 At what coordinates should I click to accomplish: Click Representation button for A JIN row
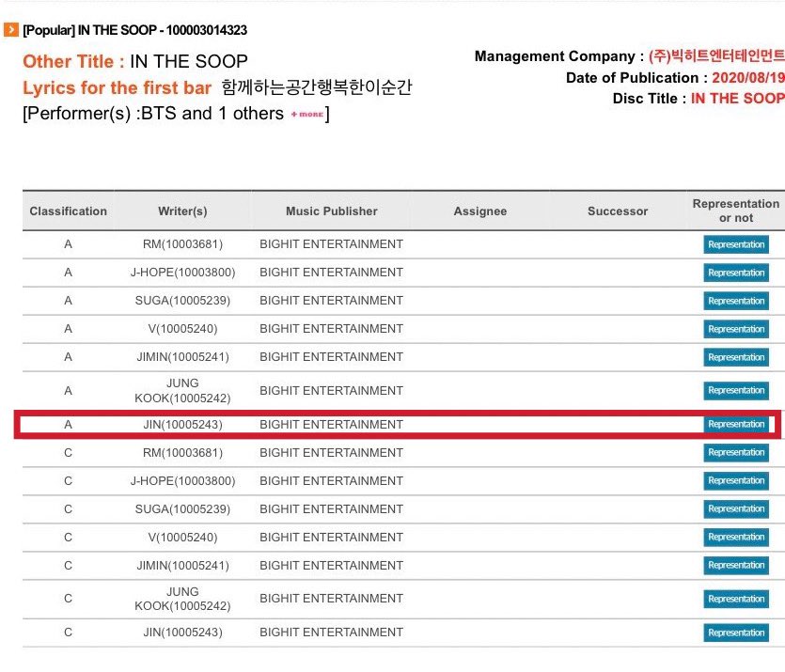(x=736, y=424)
